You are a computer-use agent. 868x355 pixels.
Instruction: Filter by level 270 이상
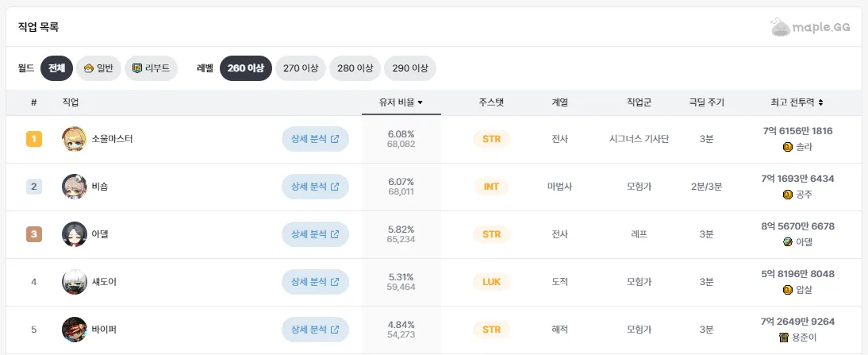pos(301,68)
